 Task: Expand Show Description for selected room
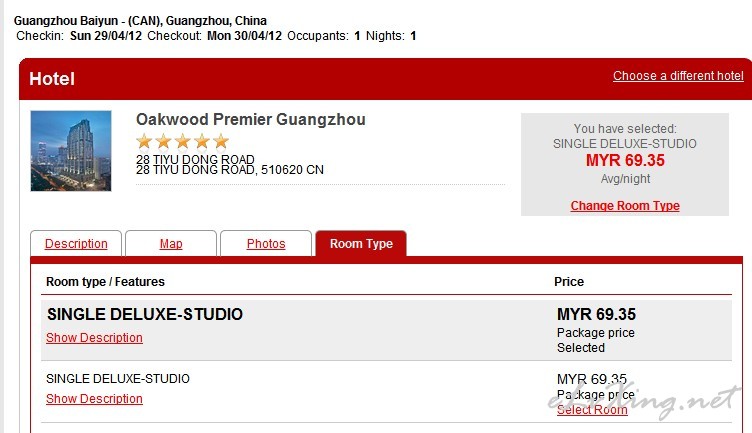[x=94, y=338]
